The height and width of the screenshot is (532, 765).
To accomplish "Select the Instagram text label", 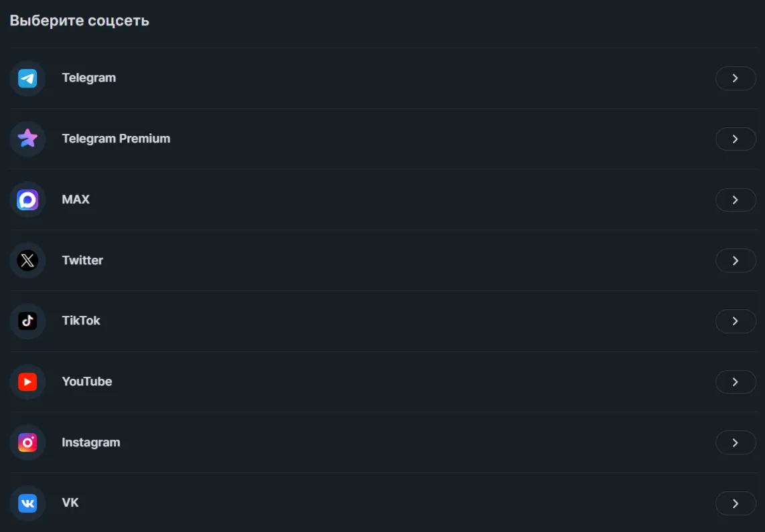I will click(91, 442).
